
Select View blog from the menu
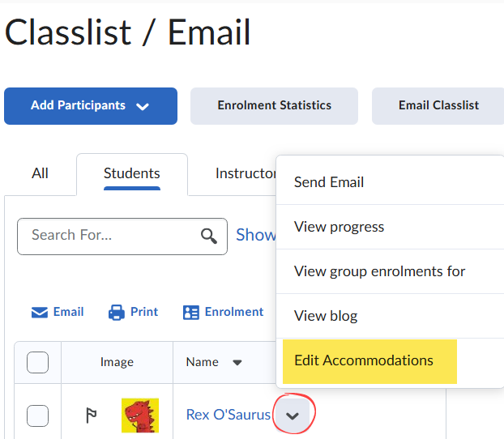pyautogui.click(x=326, y=316)
